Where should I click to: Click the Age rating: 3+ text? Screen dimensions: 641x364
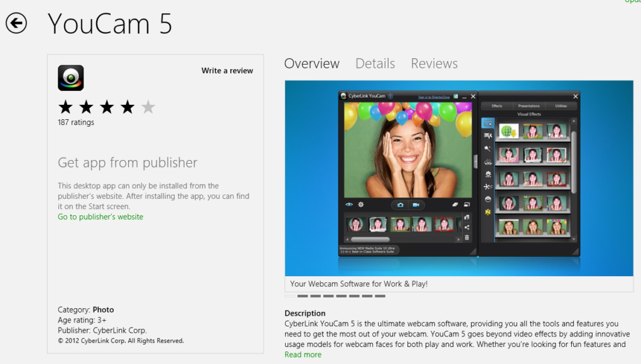[x=82, y=320]
